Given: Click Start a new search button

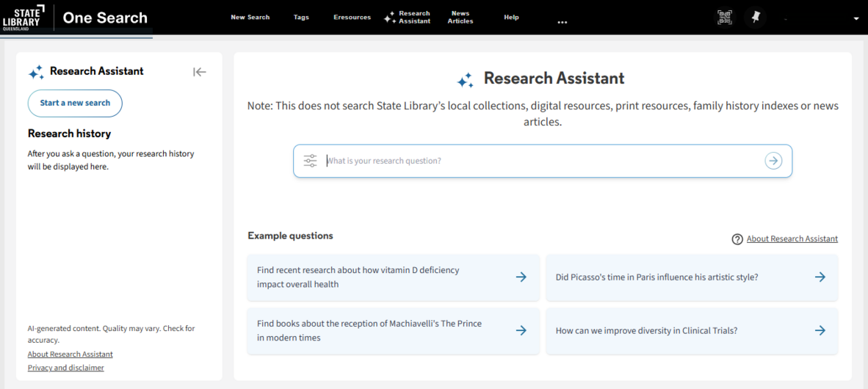Looking at the screenshot, I should pos(75,103).
